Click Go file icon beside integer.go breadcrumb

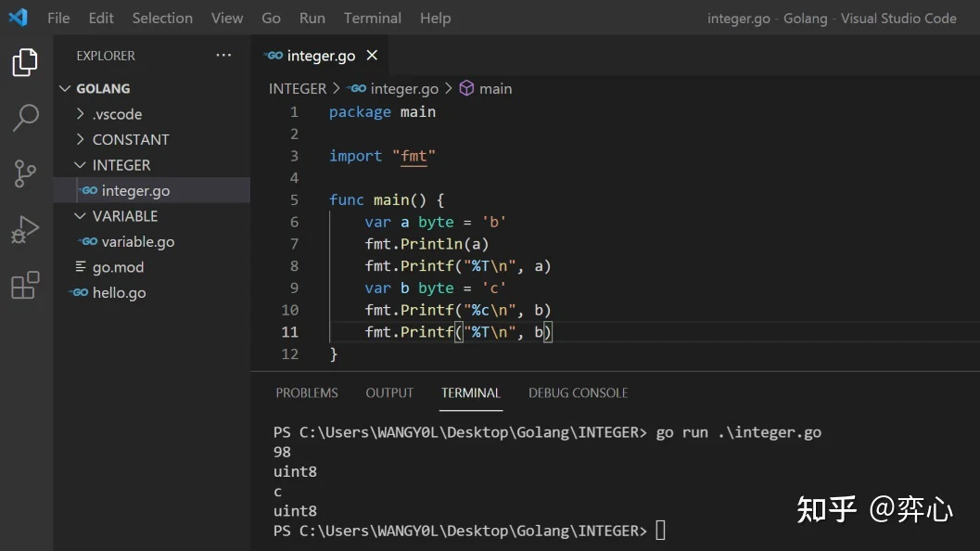click(357, 89)
